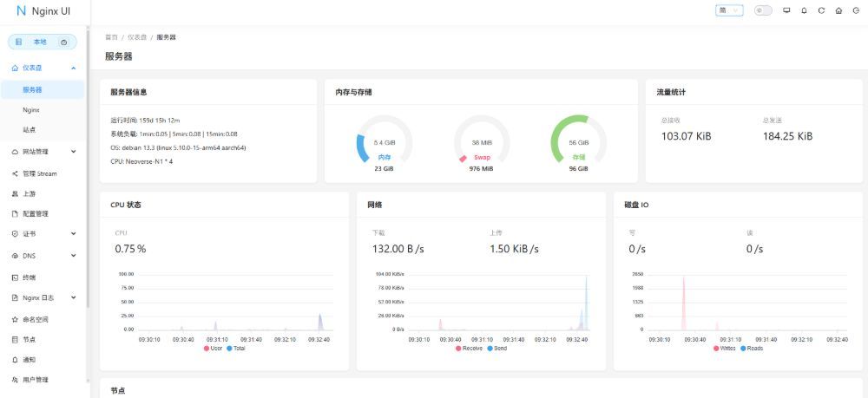Click the CPU: Neoverse-N1 * 4 line
Screen dimensions: 868x398
click(143, 161)
